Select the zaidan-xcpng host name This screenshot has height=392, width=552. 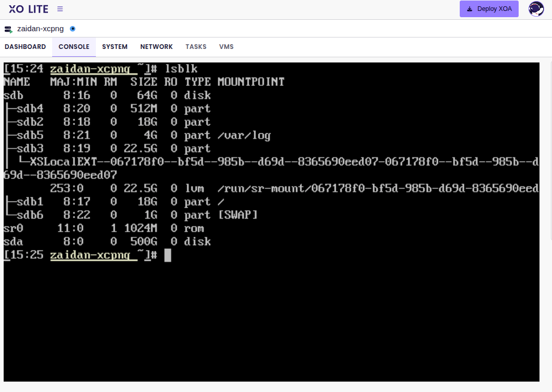click(x=41, y=29)
